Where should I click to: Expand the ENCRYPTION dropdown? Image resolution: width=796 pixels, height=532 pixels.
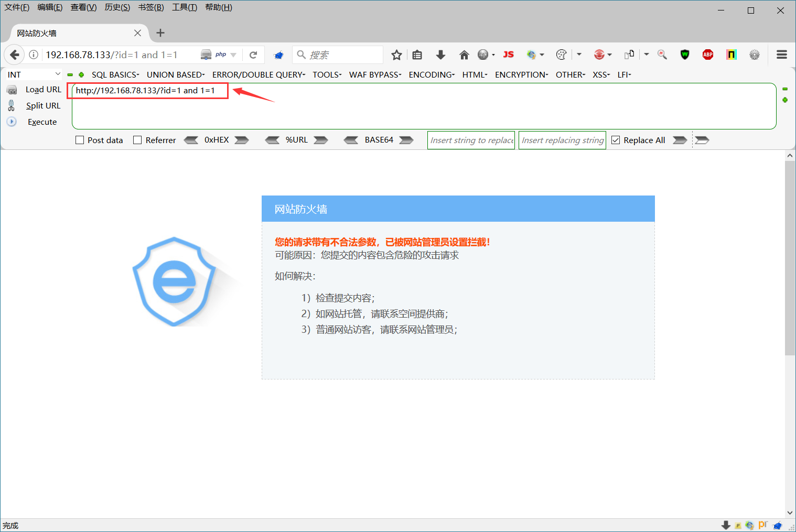click(522, 75)
